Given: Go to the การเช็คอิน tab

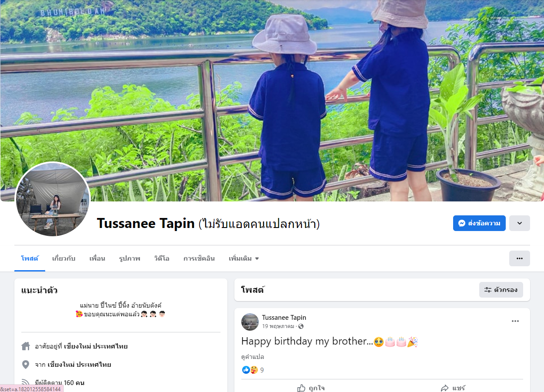Looking at the screenshot, I should pyautogui.click(x=199, y=258).
